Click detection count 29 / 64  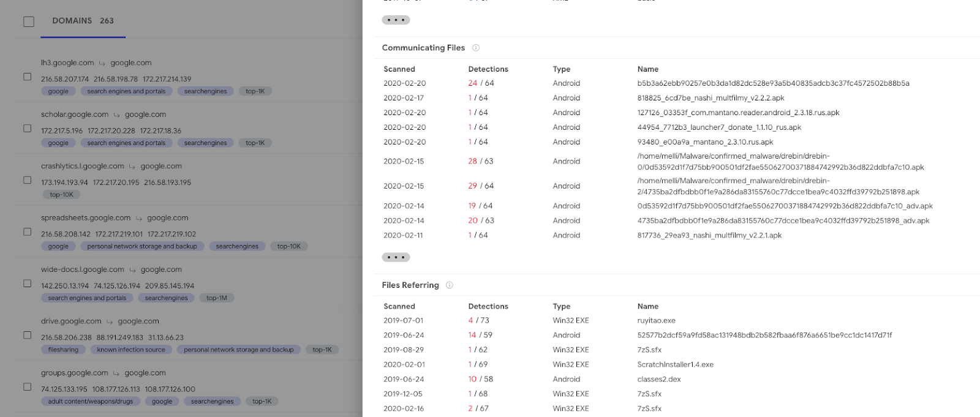481,186
